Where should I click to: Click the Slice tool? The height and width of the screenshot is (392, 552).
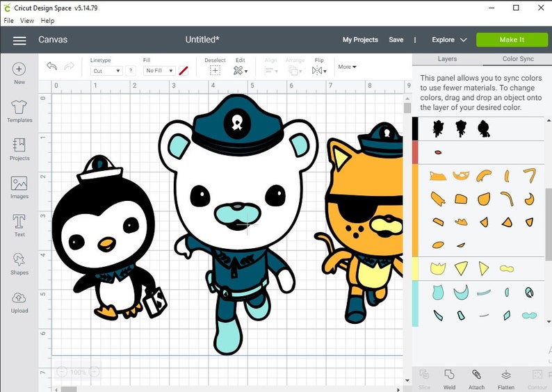[424, 379]
